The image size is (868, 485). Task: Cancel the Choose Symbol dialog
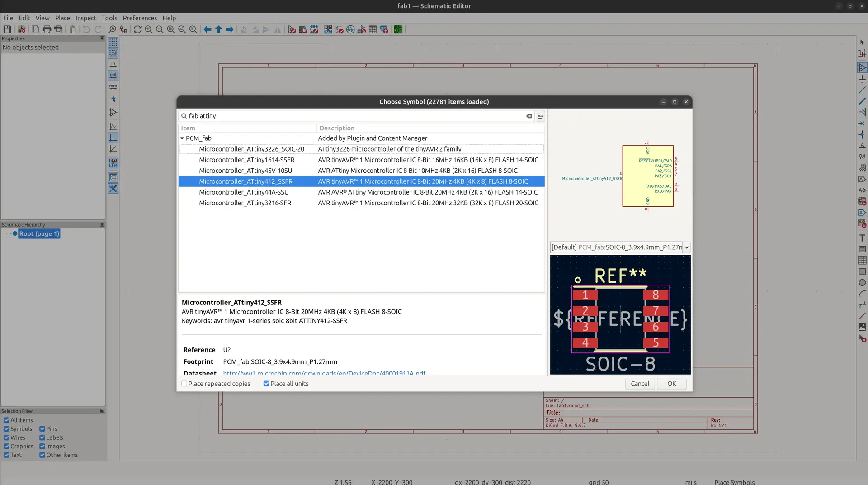[x=640, y=384]
